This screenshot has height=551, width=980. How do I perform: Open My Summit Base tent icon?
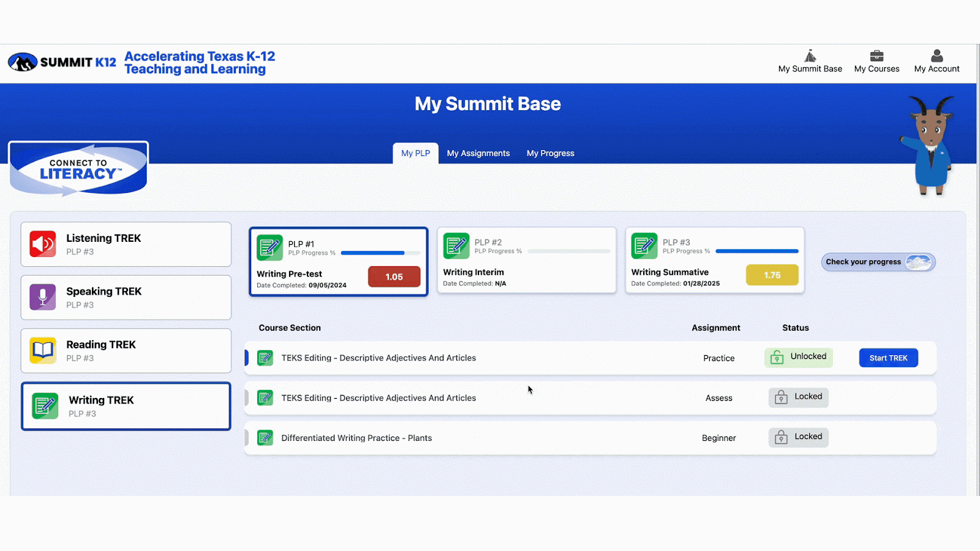[x=810, y=56]
